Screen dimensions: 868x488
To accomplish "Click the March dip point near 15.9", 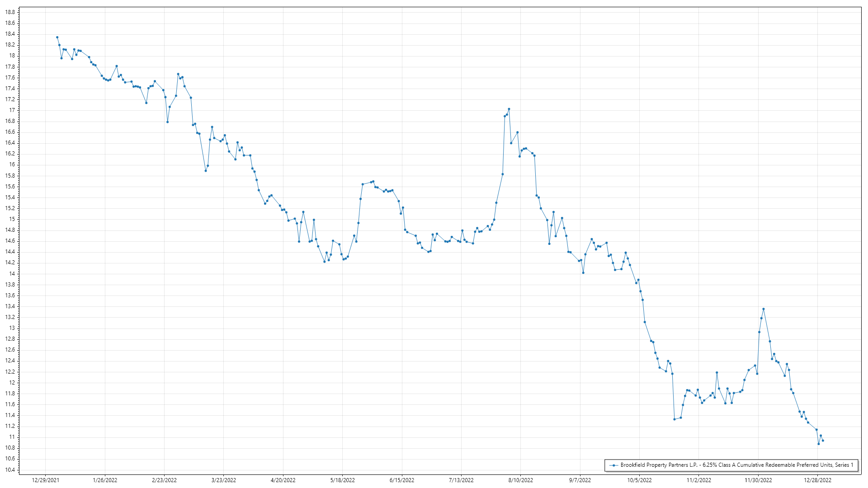I will click(206, 171).
